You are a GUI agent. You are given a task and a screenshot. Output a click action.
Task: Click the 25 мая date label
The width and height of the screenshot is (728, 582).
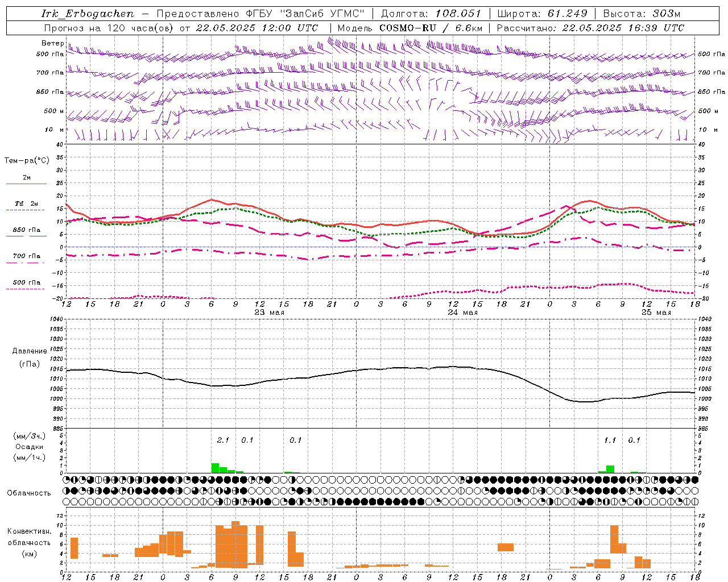pyautogui.click(x=656, y=313)
